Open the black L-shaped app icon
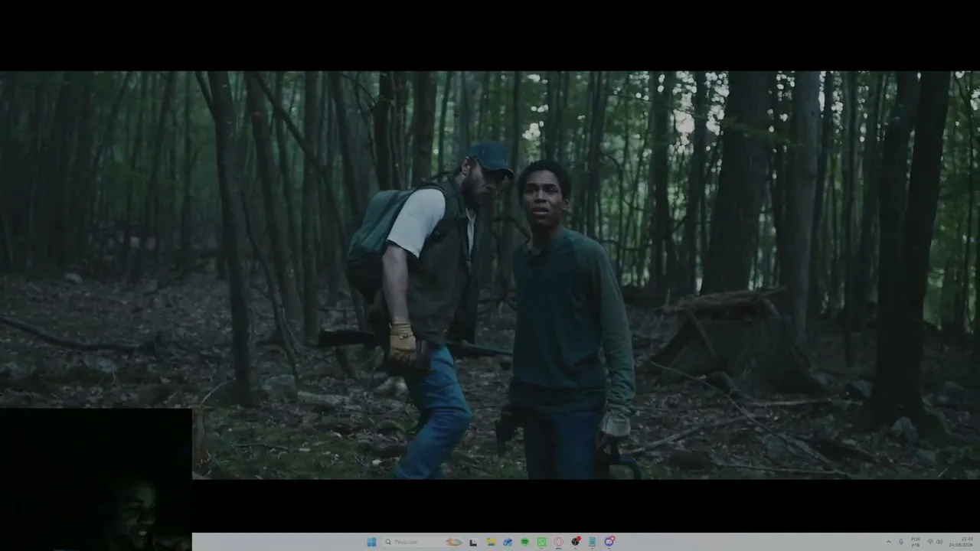Screen dimensions: 980x551 tap(473, 542)
